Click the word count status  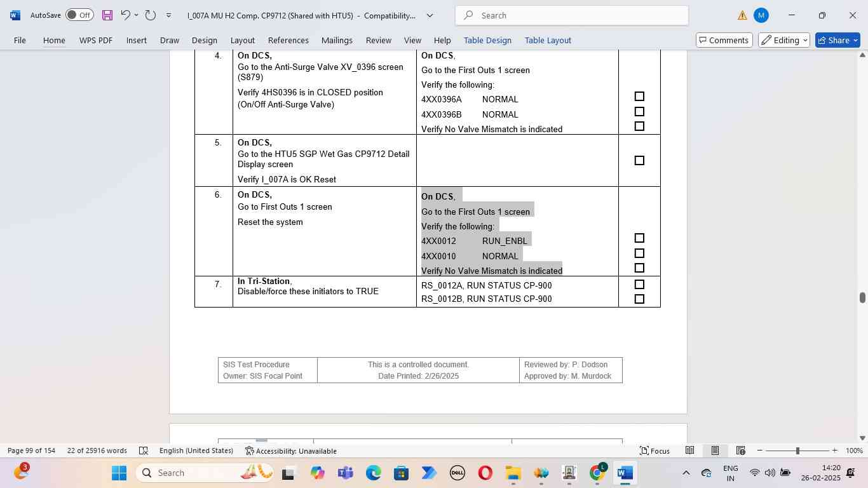pos(97,451)
